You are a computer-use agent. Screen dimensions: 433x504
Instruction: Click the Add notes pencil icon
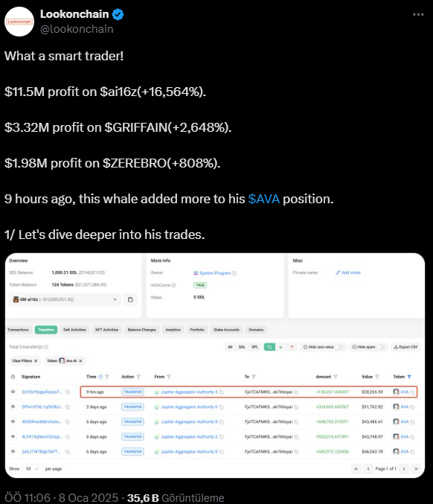click(338, 272)
